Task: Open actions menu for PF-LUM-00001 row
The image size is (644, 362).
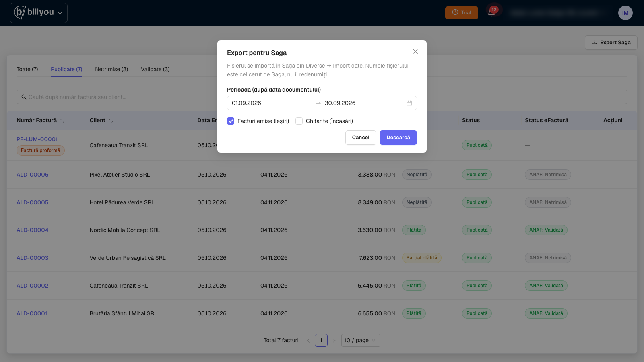Action: (x=613, y=145)
